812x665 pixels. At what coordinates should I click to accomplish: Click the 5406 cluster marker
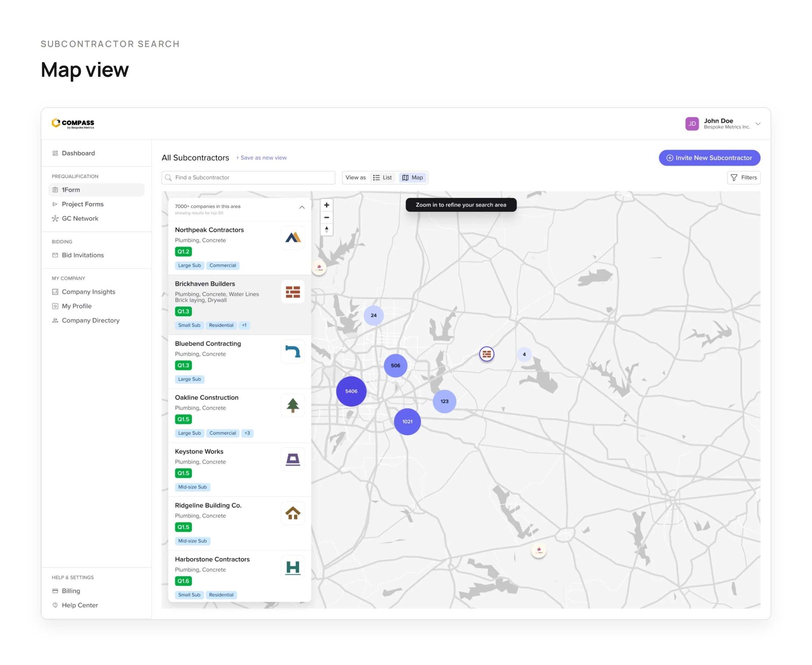(351, 391)
